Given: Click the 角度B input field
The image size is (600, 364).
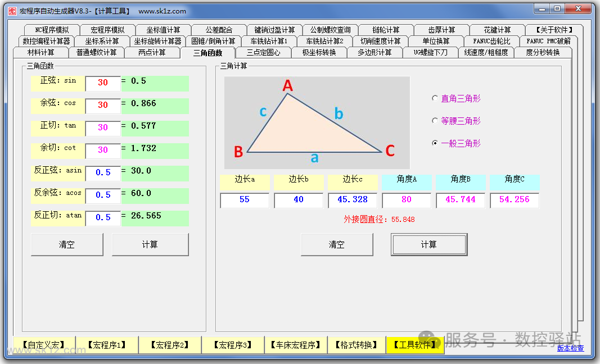Looking at the screenshot, I should pyautogui.click(x=461, y=201).
